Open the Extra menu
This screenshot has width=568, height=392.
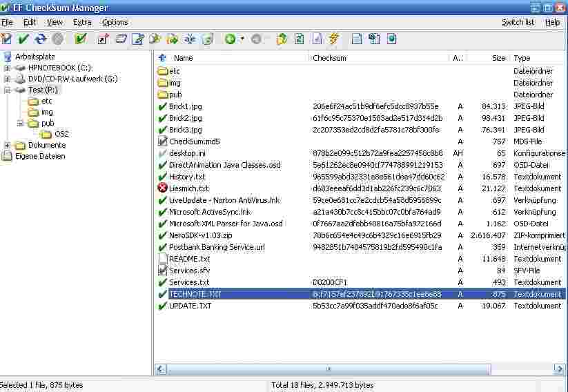(82, 23)
